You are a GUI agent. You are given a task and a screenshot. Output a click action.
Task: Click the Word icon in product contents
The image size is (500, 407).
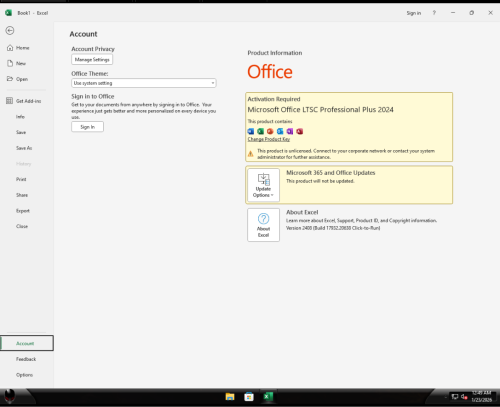251,131
